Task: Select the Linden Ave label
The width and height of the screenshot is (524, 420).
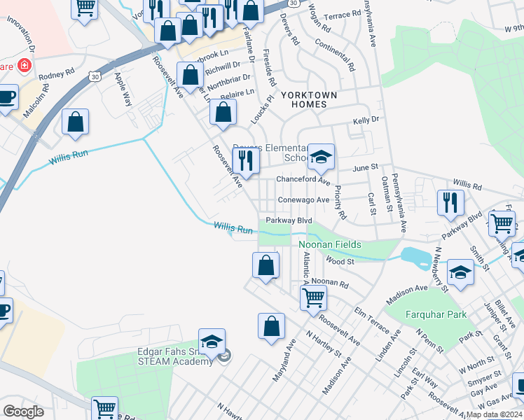Action: click(x=388, y=346)
